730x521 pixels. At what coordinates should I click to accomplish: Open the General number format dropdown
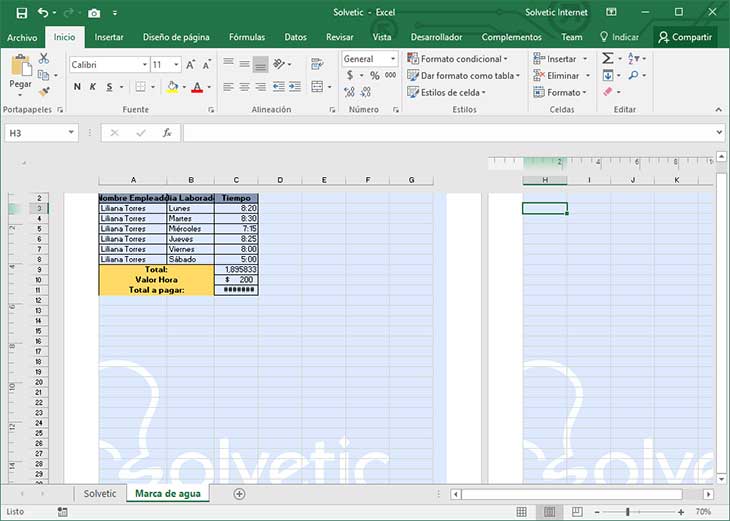point(393,59)
